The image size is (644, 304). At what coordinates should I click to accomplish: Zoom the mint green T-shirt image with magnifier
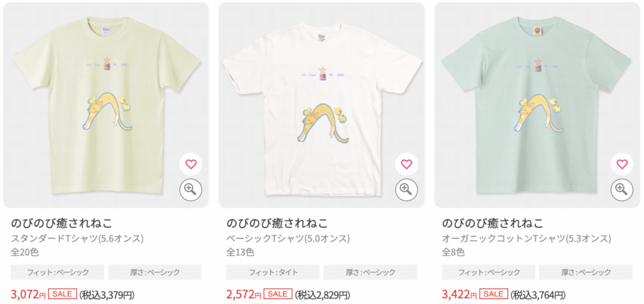pyautogui.click(x=622, y=189)
